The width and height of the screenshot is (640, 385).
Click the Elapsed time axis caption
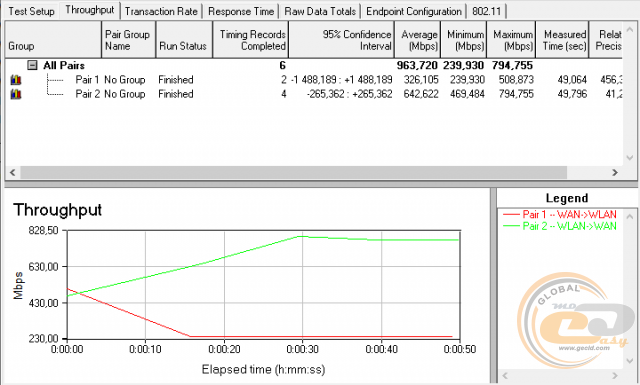(263, 369)
